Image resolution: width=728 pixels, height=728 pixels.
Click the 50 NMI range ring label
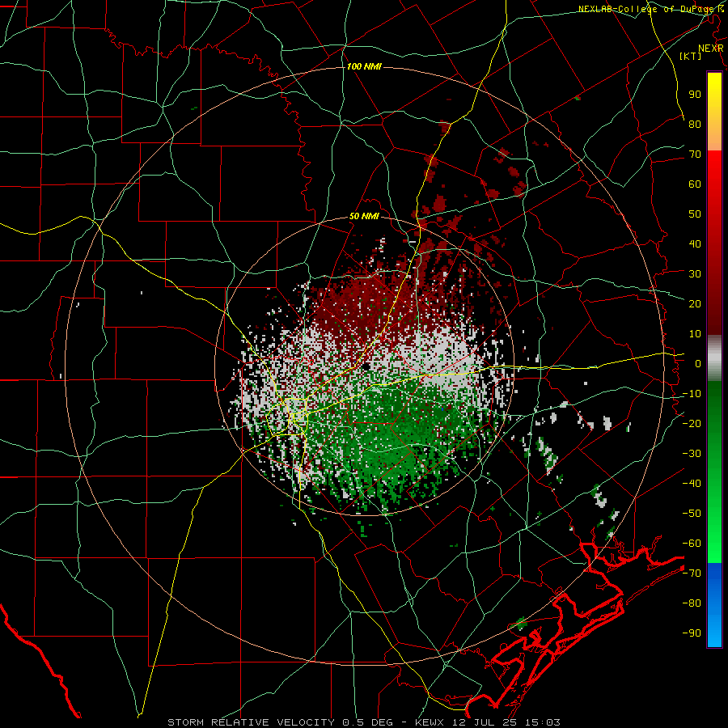364,216
